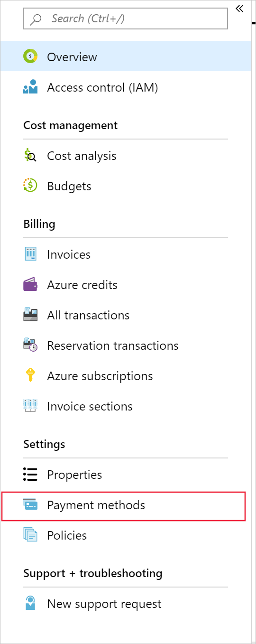Click the magnifier icon in the search box
Viewport: 256px width, 644px height.
[36, 19]
